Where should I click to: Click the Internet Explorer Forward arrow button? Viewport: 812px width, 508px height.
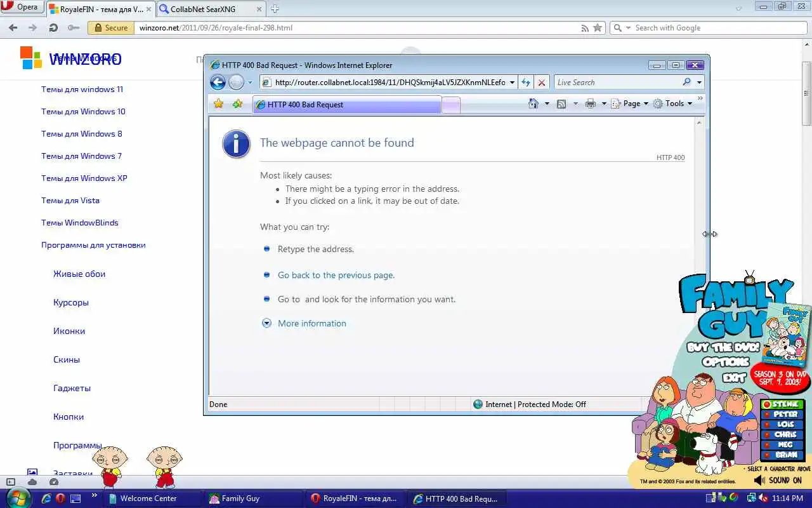click(x=236, y=83)
